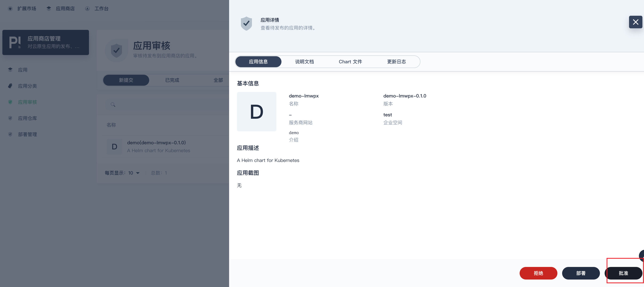
Task: Open the demo(demo-lmwpx-0.1.0) list row
Action: [x=166, y=147]
